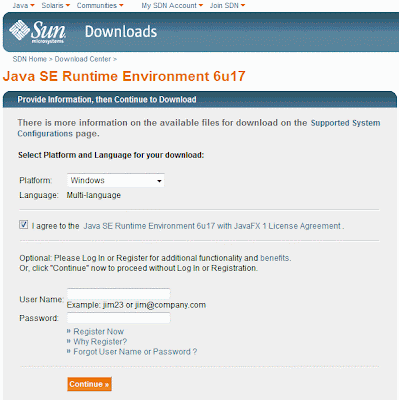Click Register Now link
Viewport: 399px width, 400px height.
[x=99, y=332]
